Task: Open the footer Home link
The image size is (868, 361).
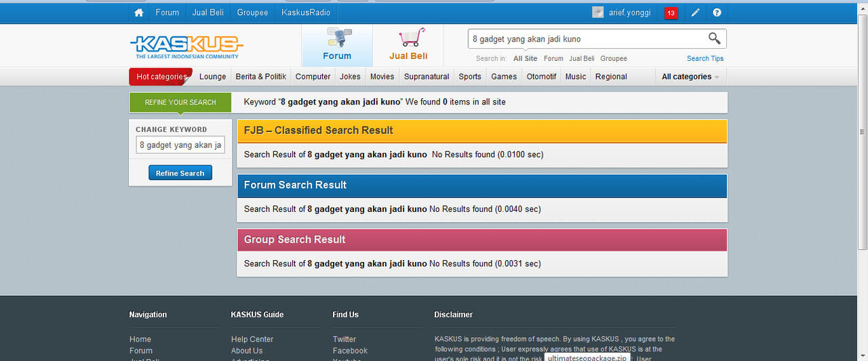Action: click(x=140, y=339)
